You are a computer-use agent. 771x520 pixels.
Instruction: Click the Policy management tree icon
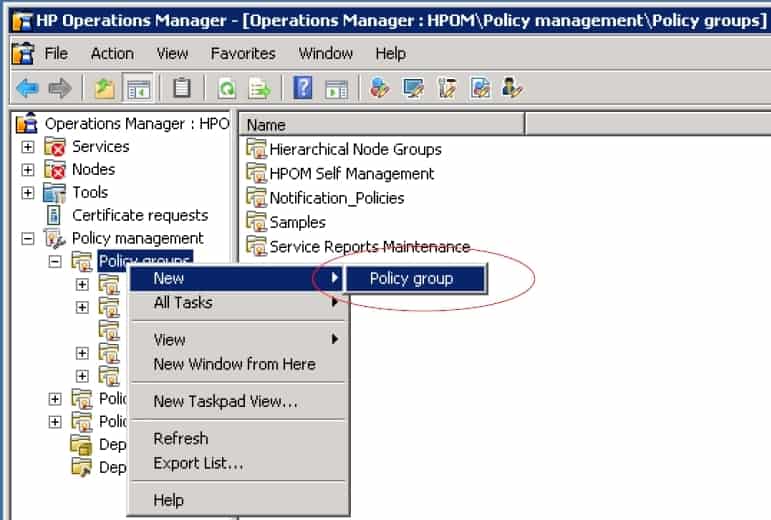tap(55, 238)
